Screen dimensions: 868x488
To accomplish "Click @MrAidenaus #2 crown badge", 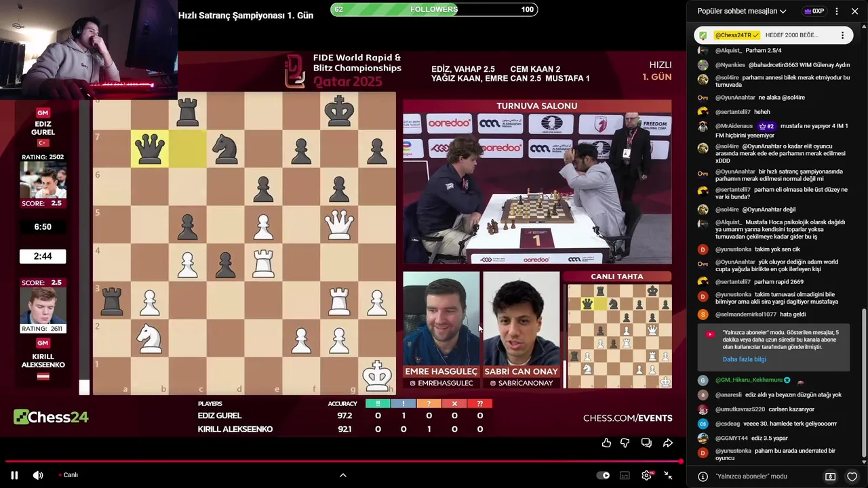I will coord(766,126).
